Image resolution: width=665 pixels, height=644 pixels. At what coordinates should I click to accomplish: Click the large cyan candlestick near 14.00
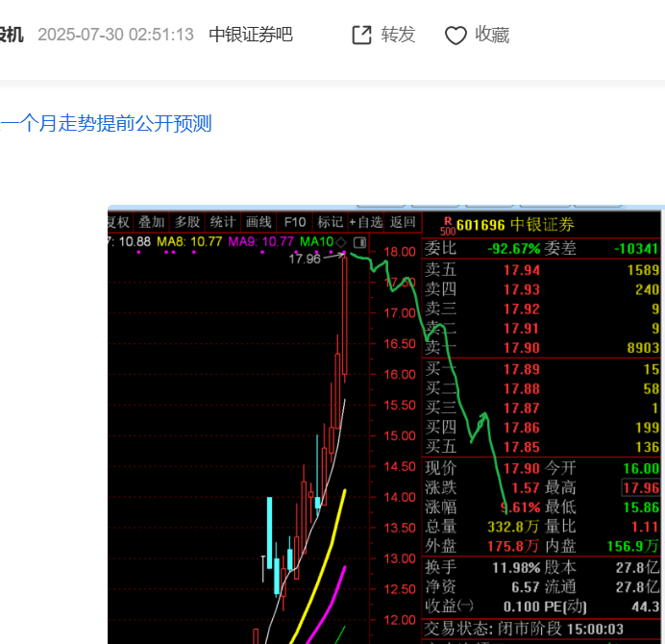[270, 533]
